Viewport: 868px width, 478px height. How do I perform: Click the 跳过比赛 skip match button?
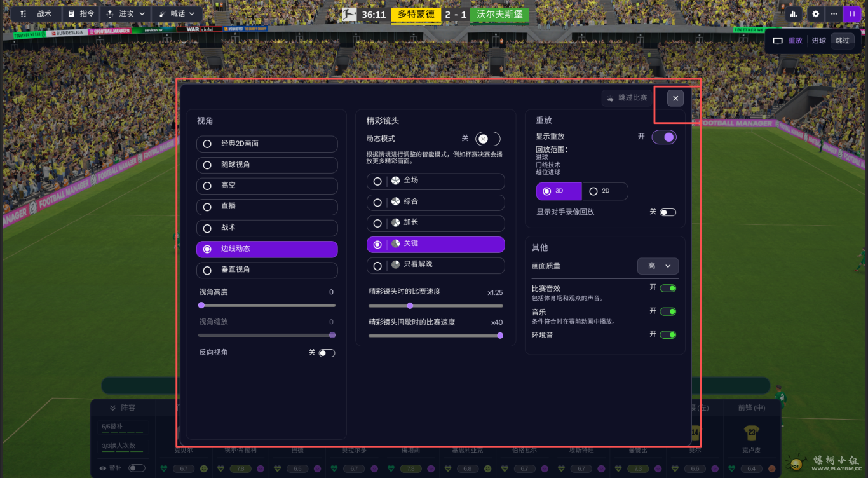pyautogui.click(x=625, y=98)
